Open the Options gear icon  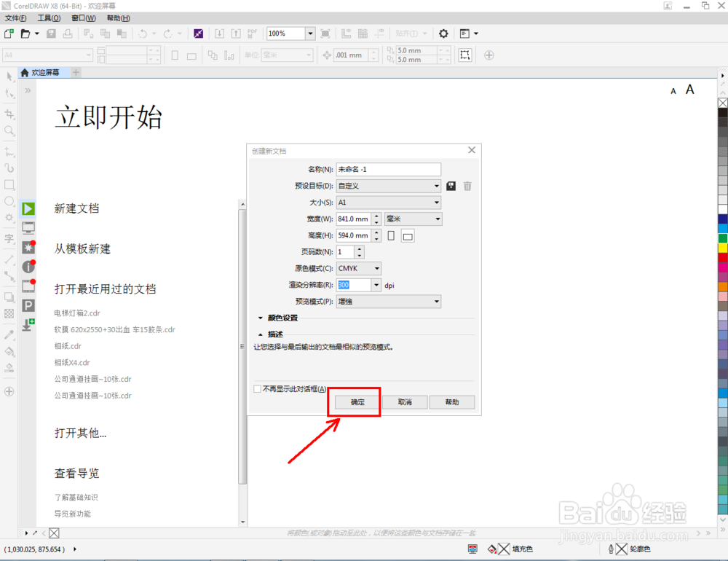[x=443, y=34]
